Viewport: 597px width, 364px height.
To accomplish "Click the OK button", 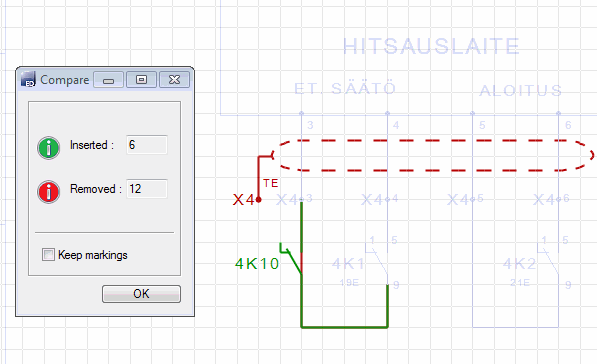I will click(141, 294).
